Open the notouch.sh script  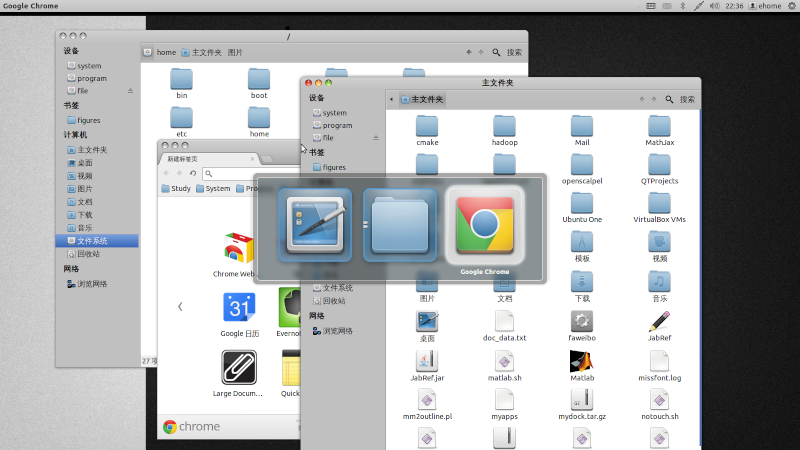[x=660, y=405]
